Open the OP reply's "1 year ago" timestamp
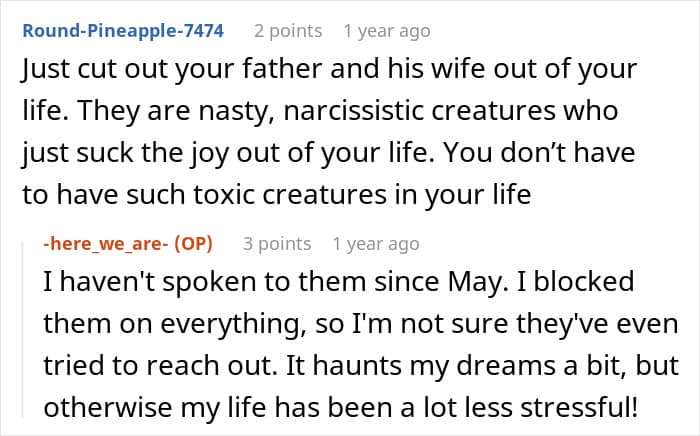 (x=376, y=243)
